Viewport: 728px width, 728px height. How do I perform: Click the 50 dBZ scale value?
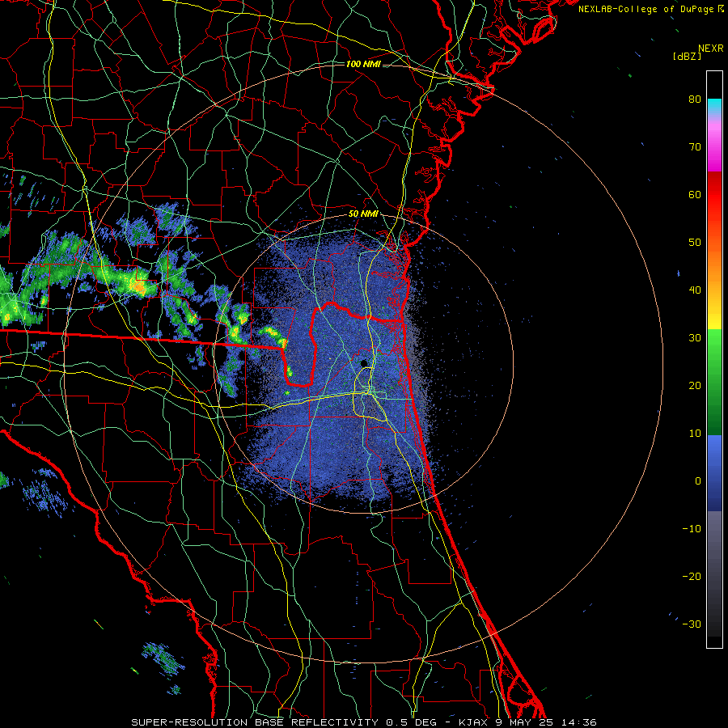tap(695, 243)
